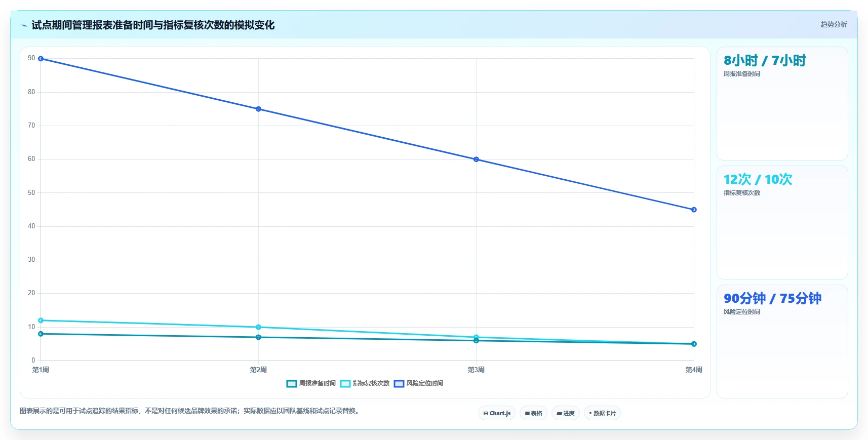Click the 指标复核次数 point at 第1周
Screen dimensions: 868x440
tap(41, 321)
